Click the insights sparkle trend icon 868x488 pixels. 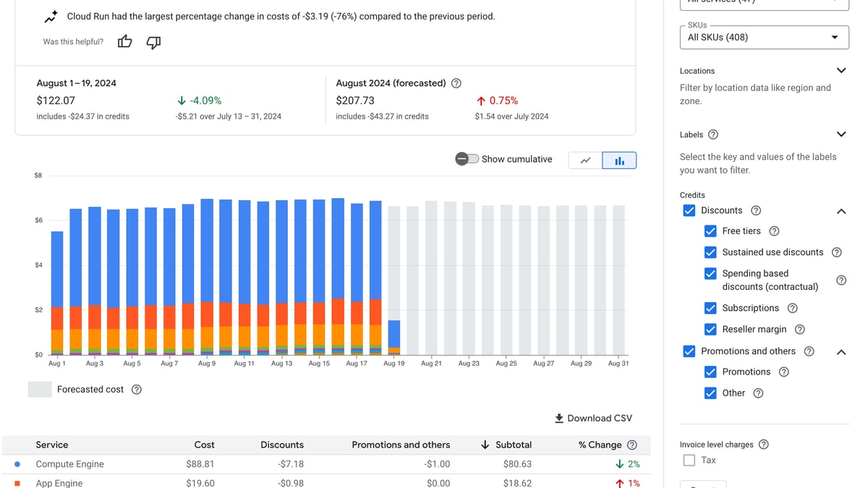point(51,16)
